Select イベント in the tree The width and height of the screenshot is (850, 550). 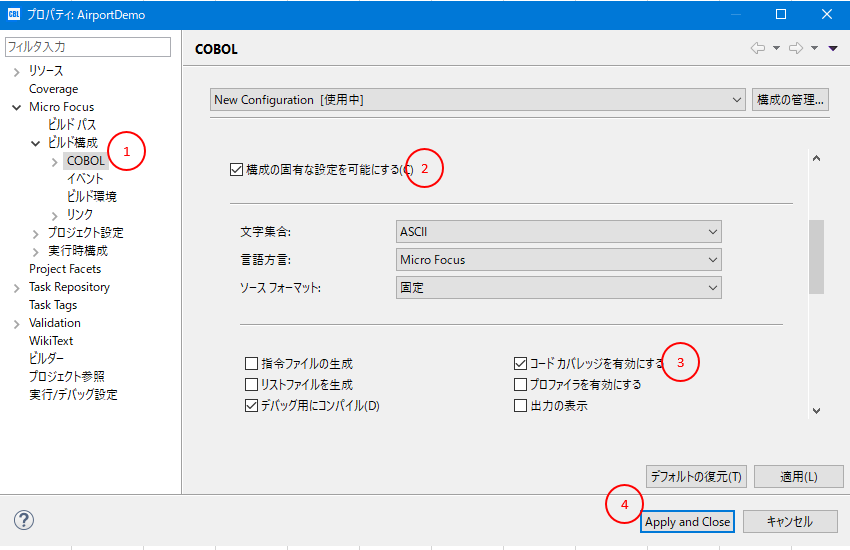(x=85, y=179)
